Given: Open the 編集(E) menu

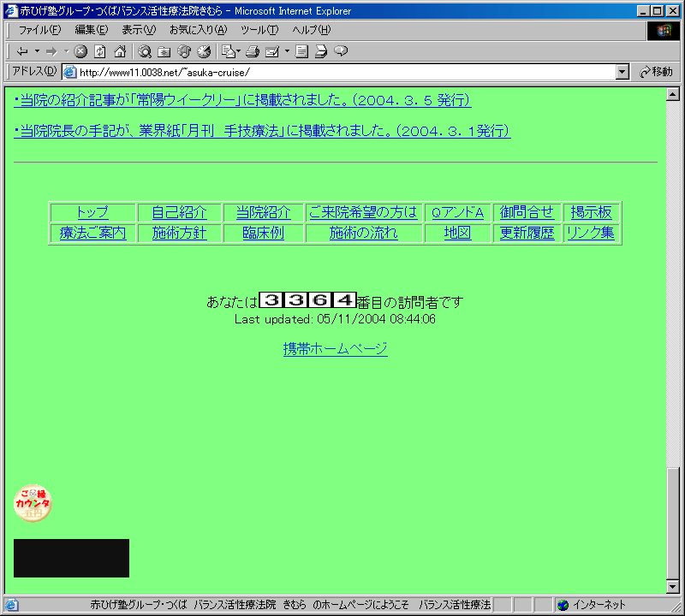Looking at the screenshot, I should (x=92, y=30).
